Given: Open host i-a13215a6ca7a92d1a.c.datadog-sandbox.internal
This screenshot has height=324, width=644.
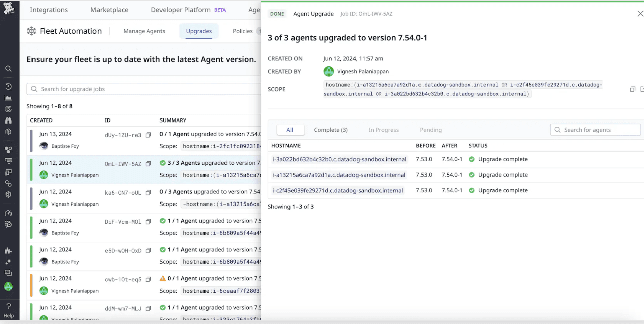Looking at the screenshot, I should coord(339,175).
